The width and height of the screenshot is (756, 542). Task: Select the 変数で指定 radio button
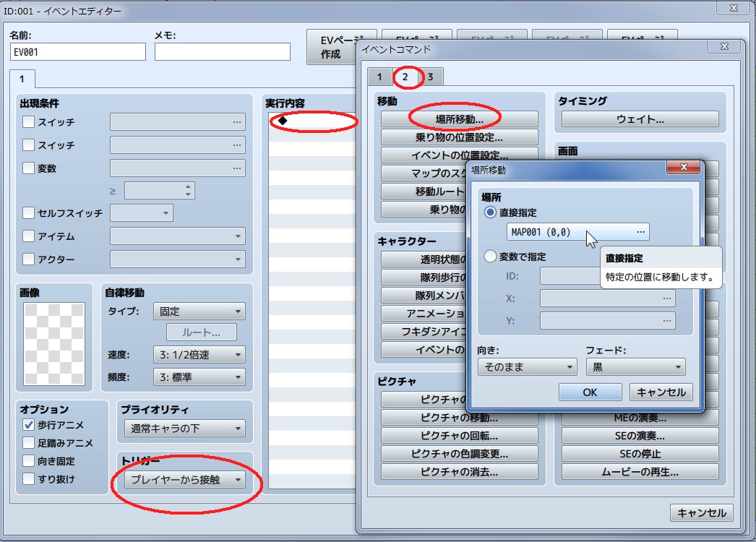click(x=491, y=257)
